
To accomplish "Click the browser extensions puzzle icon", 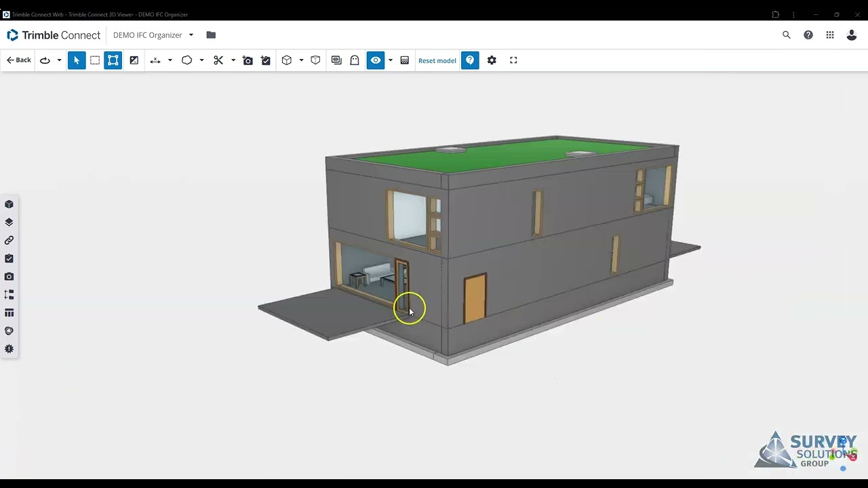I will point(776,14).
